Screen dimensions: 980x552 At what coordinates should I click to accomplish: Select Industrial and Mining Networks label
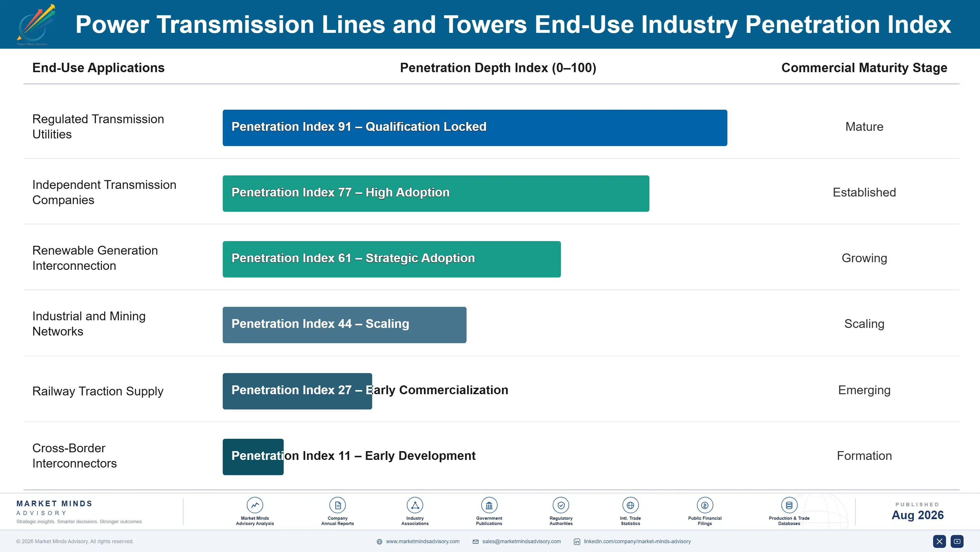click(x=89, y=324)
